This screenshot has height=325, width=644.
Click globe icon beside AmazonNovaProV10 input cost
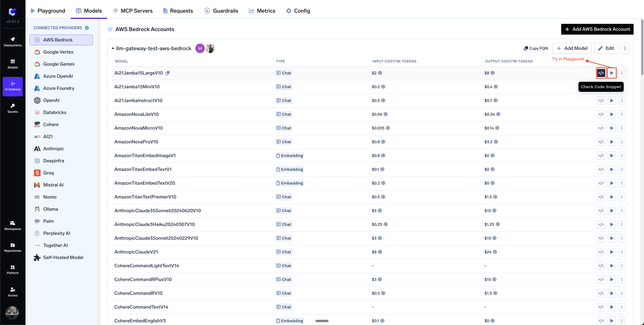[383, 142]
